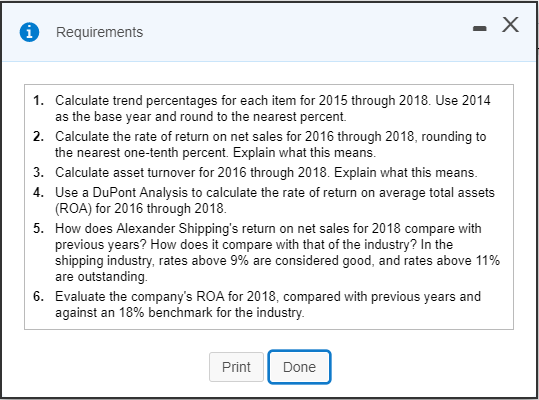
Task: Click the Print button
Action: tap(236, 367)
